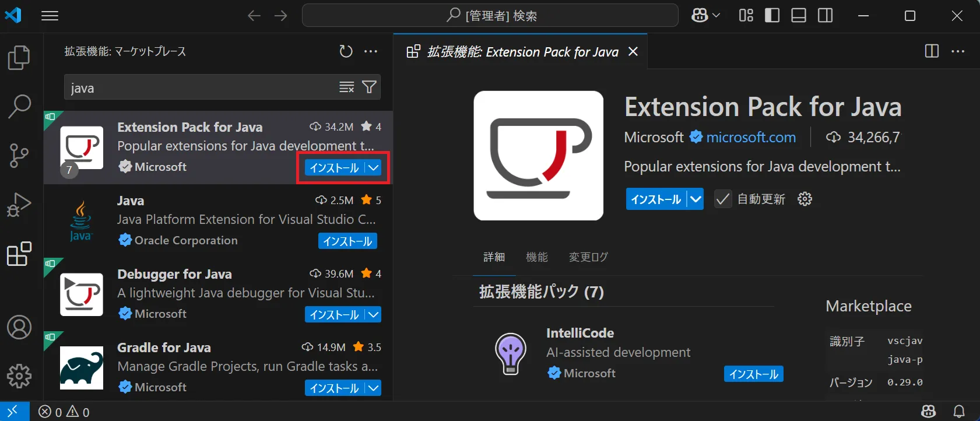Open the hamburger application menu

[x=50, y=16]
